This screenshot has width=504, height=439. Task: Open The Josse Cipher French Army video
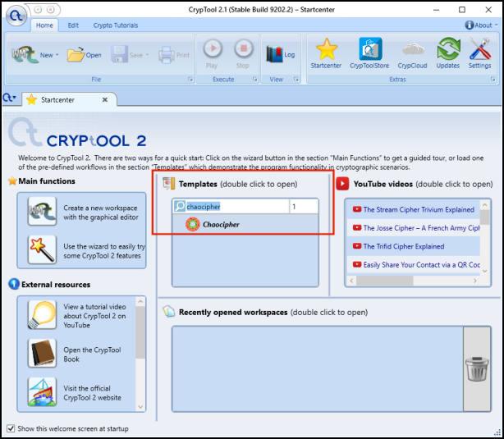click(x=414, y=228)
